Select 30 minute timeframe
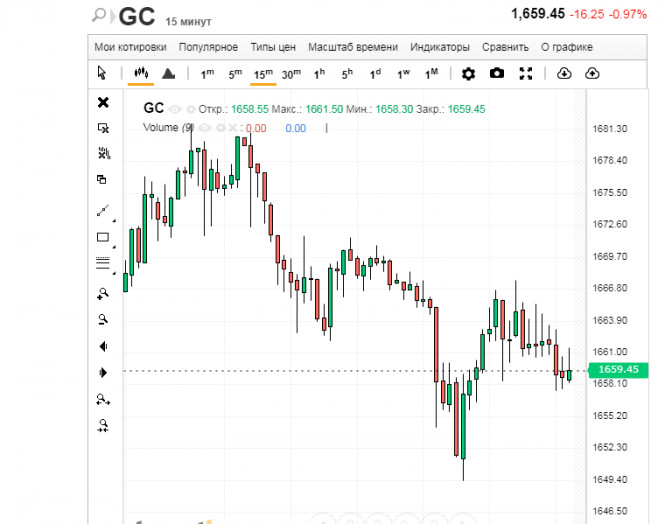Viewport: 665px width, 524px height. (291, 74)
